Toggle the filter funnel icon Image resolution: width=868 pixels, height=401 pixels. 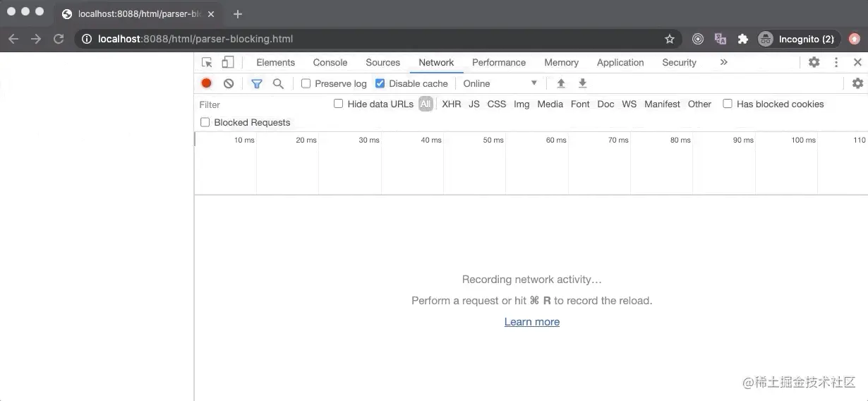tap(257, 83)
